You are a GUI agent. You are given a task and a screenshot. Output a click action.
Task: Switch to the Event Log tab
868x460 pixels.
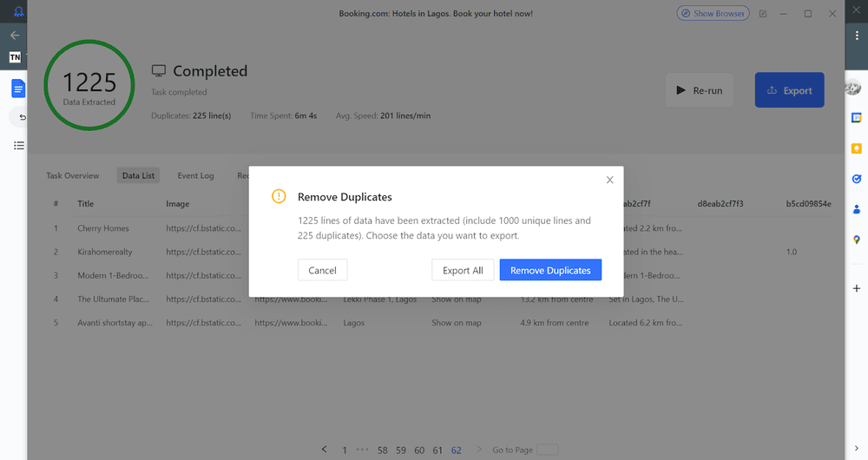pyautogui.click(x=195, y=175)
